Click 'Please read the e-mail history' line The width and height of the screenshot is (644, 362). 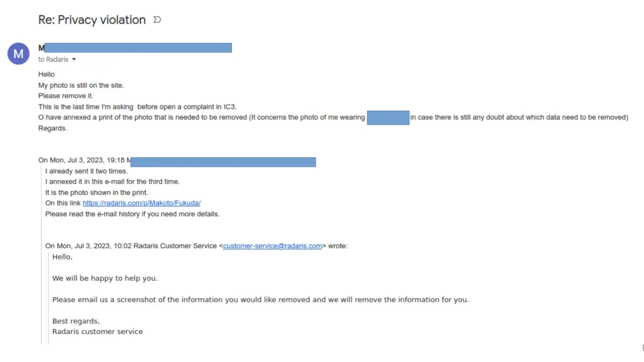pos(132,214)
